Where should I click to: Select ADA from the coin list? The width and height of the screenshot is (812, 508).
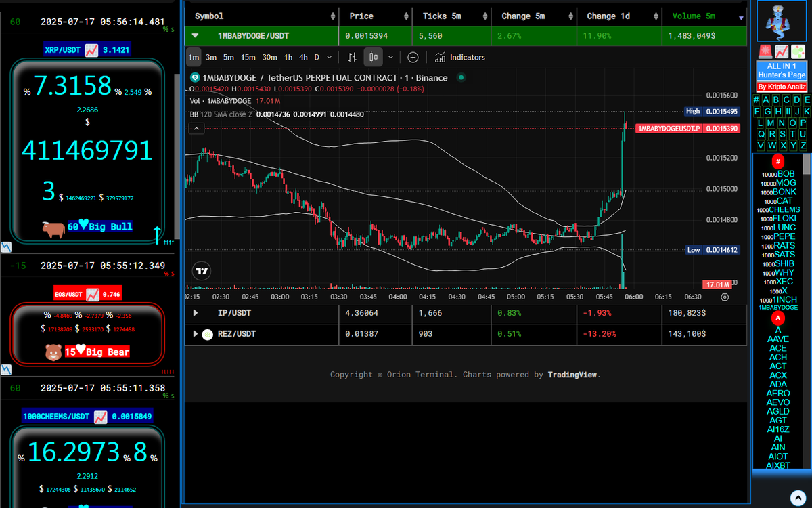click(x=778, y=384)
